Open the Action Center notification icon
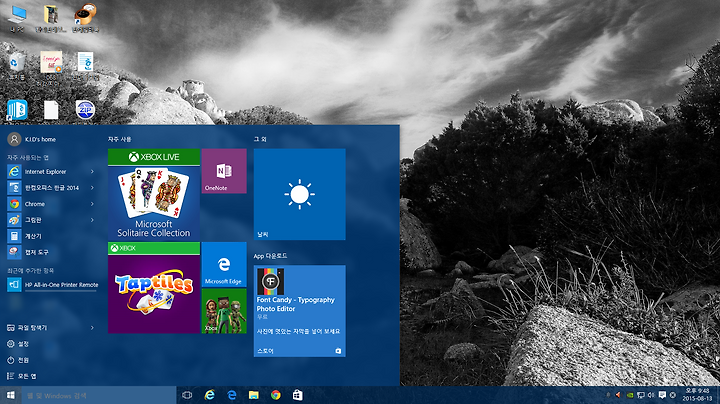Screen dimensions: 720x404 coord(662,395)
